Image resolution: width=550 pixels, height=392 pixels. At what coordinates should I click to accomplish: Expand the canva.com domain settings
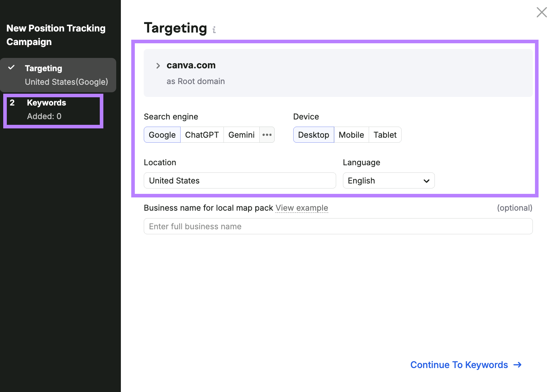158,65
